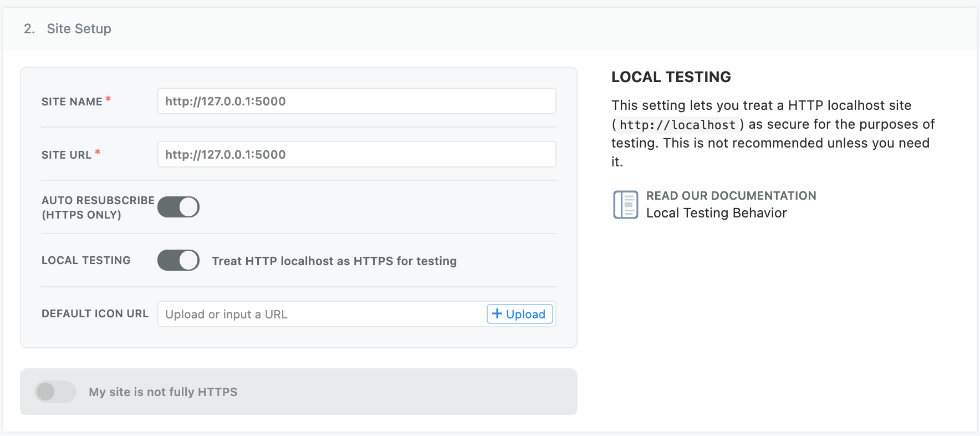The height and width of the screenshot is (436, 980).
Task: Click the 'SITE NAME' field label
Action: pos(72,102)
